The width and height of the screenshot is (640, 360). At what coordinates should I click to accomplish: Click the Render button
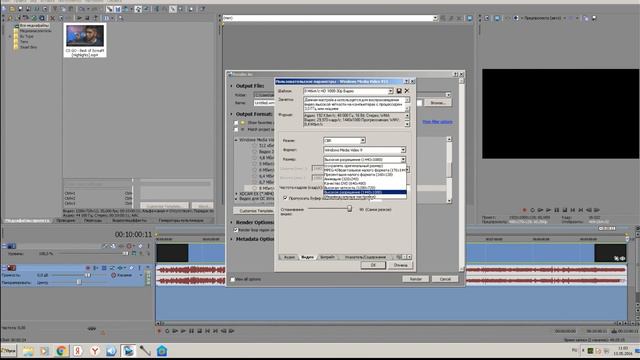point(416,279)
